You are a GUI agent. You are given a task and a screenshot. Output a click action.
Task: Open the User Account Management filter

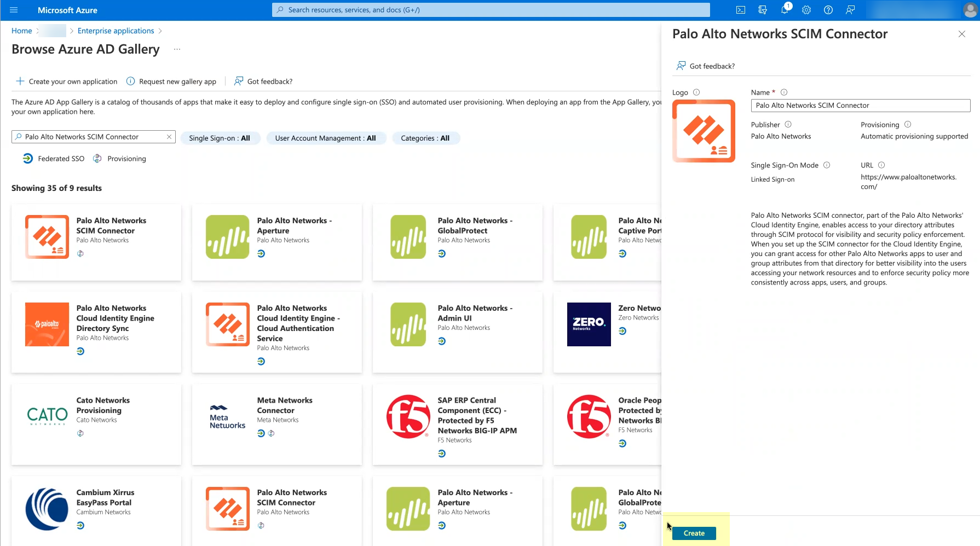click(326, 138)
